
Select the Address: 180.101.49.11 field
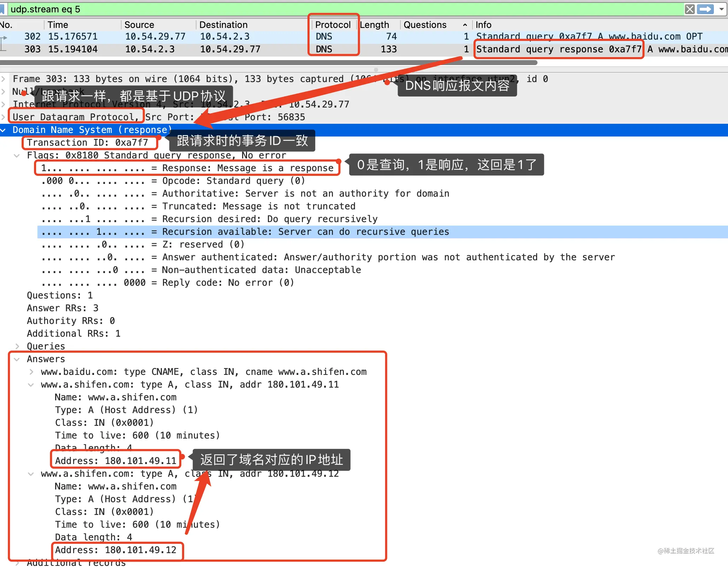point(116,461)
